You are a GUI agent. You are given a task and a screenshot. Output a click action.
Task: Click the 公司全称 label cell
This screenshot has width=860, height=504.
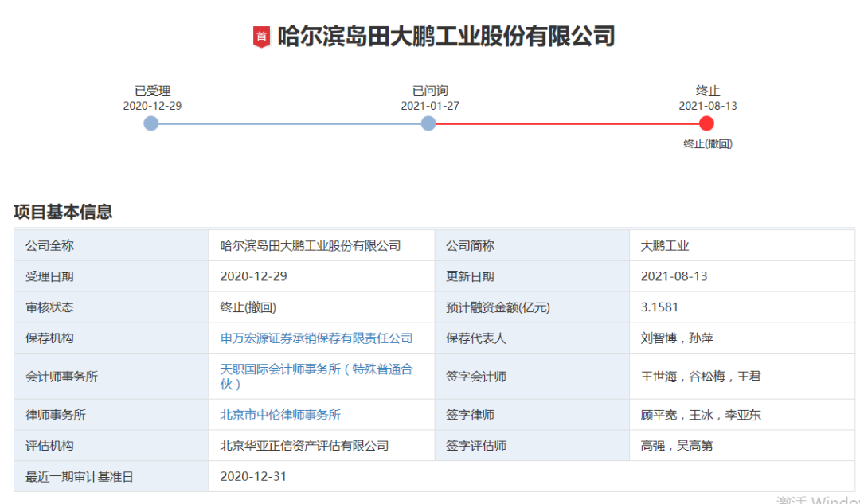pyautogui.click(x=111, y=246)
